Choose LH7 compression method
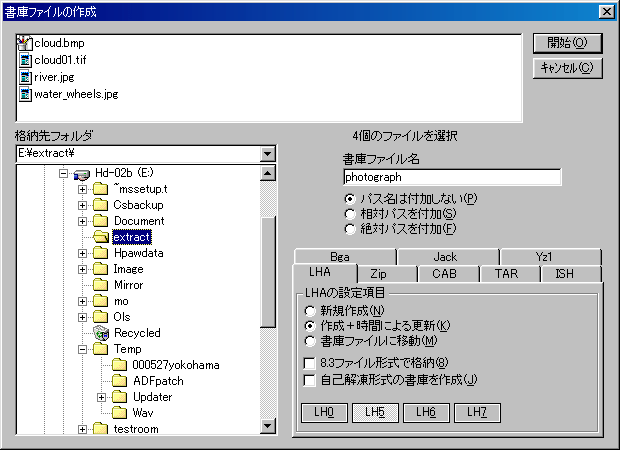This screenshot has width=620, height=450. 477,412
